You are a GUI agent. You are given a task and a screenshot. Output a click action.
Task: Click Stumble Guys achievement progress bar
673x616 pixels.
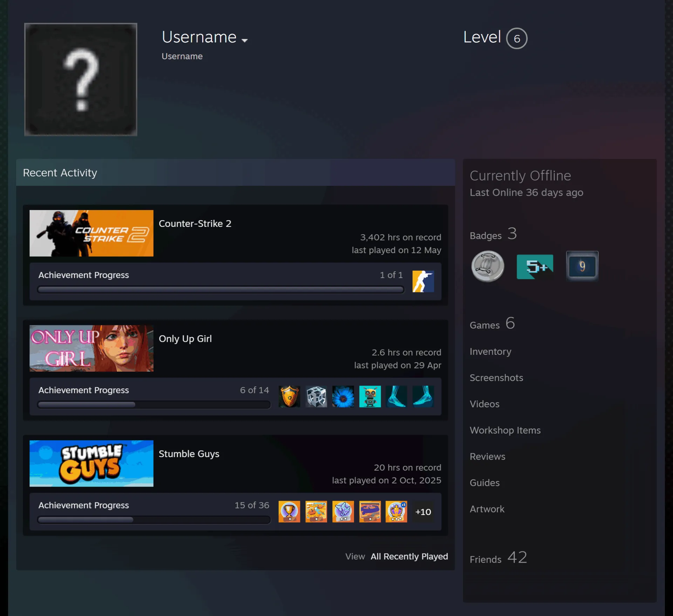pyautogui.click(x=154, y=520)
